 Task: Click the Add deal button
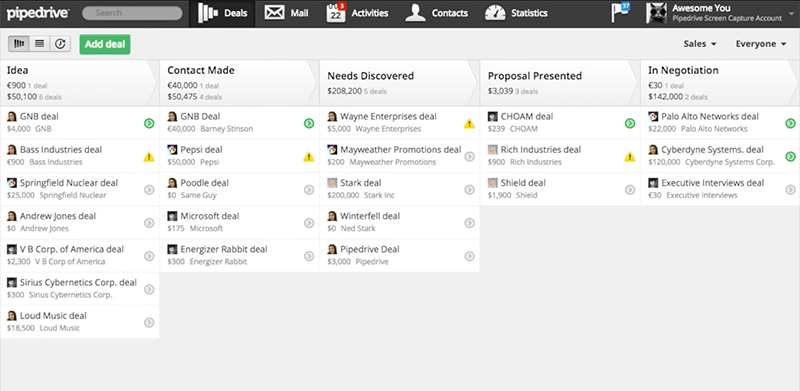(105, 44)
